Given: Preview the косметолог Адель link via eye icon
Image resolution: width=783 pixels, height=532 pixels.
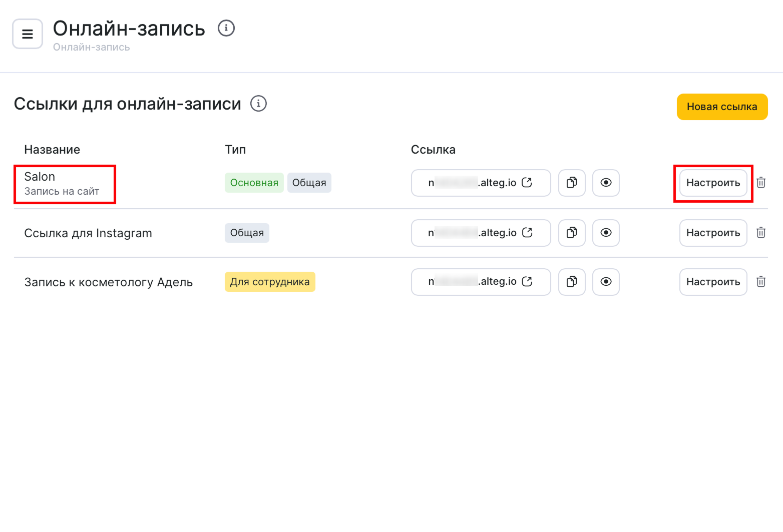Looking at the screenshot, I should point(606,282).
